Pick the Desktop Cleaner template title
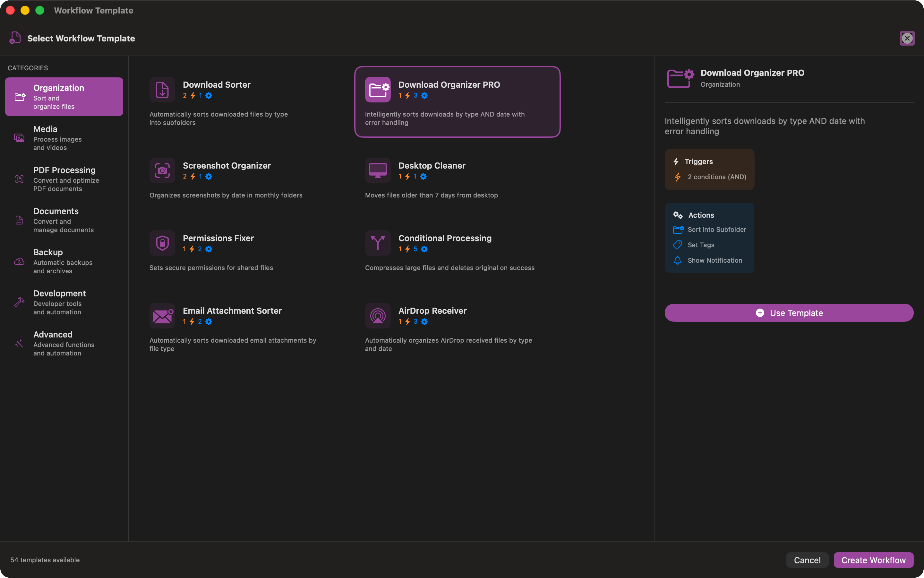The image size is (924, 578). tap(432, 165)
